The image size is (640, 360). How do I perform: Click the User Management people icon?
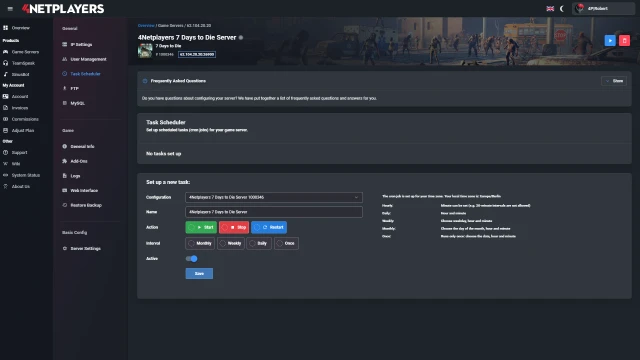click(64, 59)
